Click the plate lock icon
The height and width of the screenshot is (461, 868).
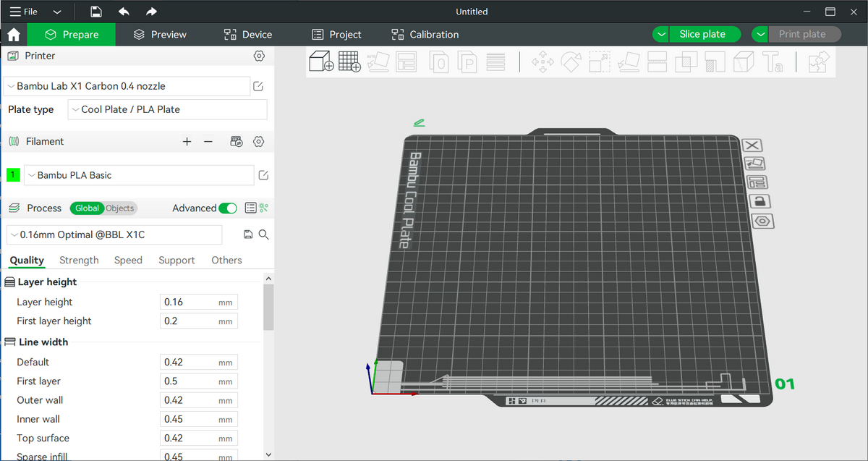pyautogui.click(x=759, y=201)
